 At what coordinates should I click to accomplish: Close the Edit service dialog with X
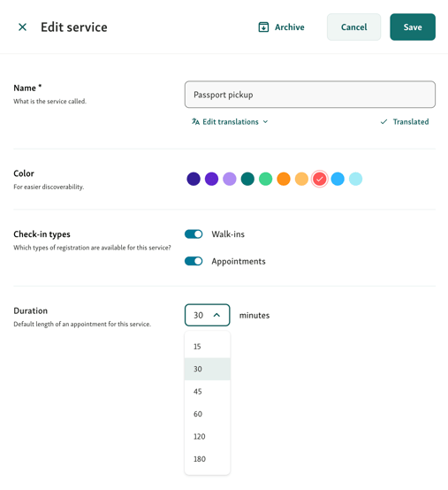22,27
